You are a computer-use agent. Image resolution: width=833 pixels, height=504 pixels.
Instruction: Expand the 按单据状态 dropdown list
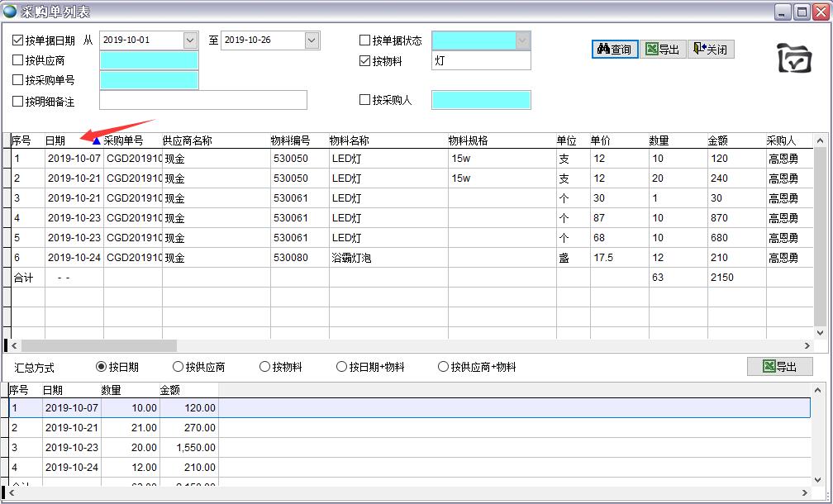click(x=522, y=40)
